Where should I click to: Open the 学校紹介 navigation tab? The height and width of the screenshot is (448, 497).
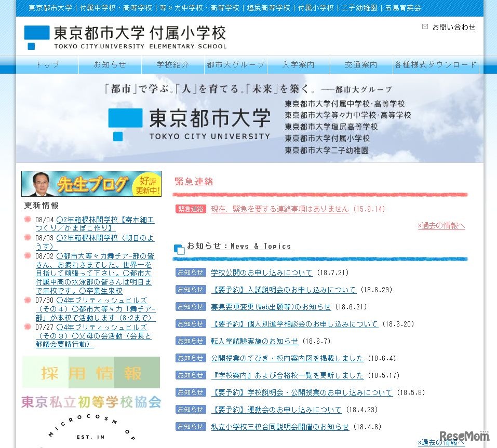click(173, 65)
